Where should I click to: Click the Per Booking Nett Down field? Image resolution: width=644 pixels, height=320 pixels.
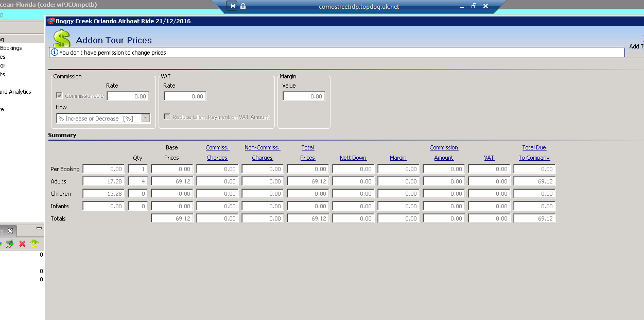click(353, 169)
